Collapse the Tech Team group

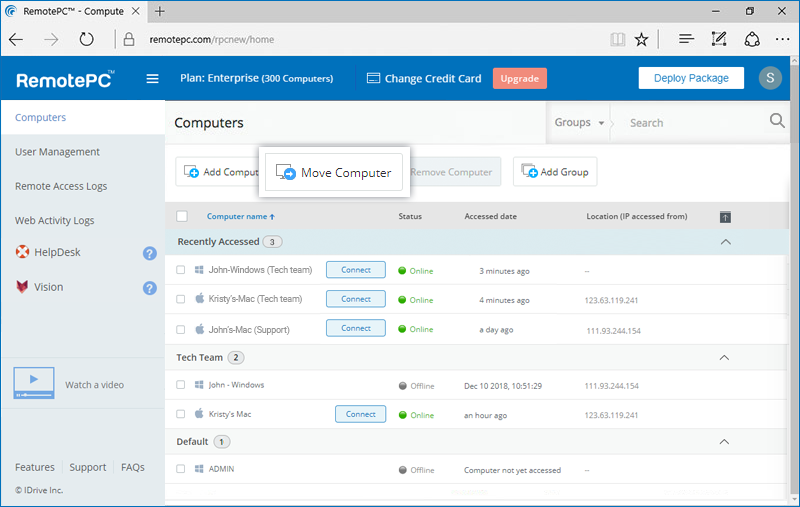[724, 358]
